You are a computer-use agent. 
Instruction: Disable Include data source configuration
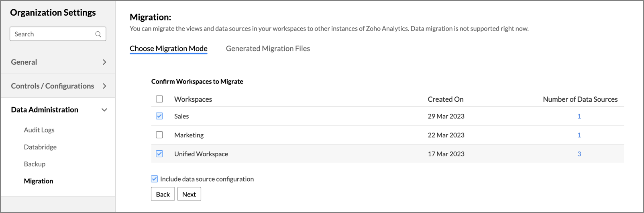coord(155,179)
